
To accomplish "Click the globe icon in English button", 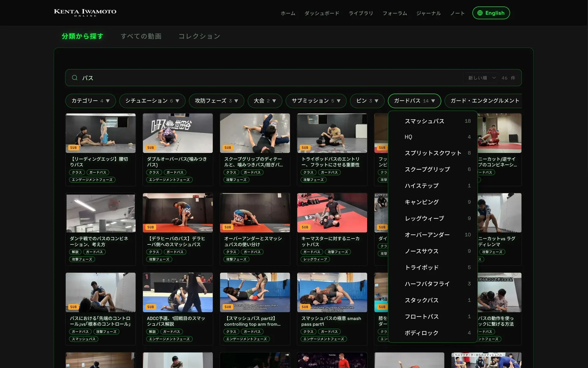I will pos(480,13).
